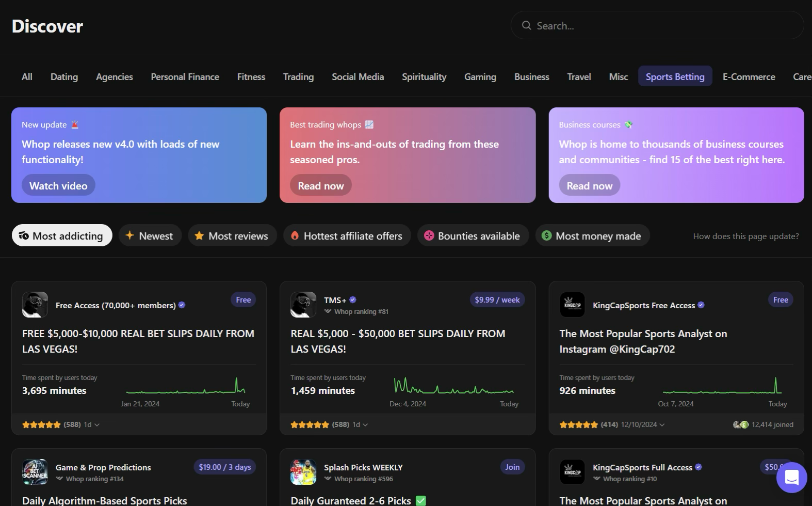Screen dimensions: 812x506
Task: Select Hottest affiliate offers filter
Action: coord(347,235)
